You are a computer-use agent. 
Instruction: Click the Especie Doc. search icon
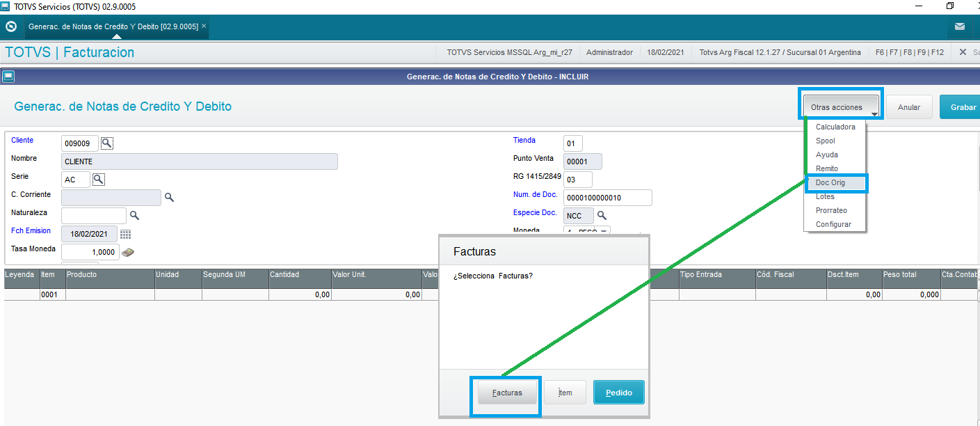602,216
